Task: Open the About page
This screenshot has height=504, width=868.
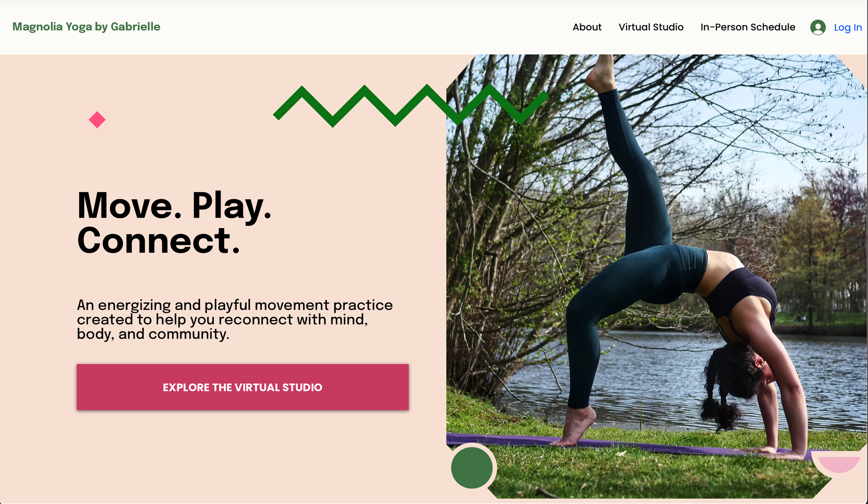Action: 587,27
